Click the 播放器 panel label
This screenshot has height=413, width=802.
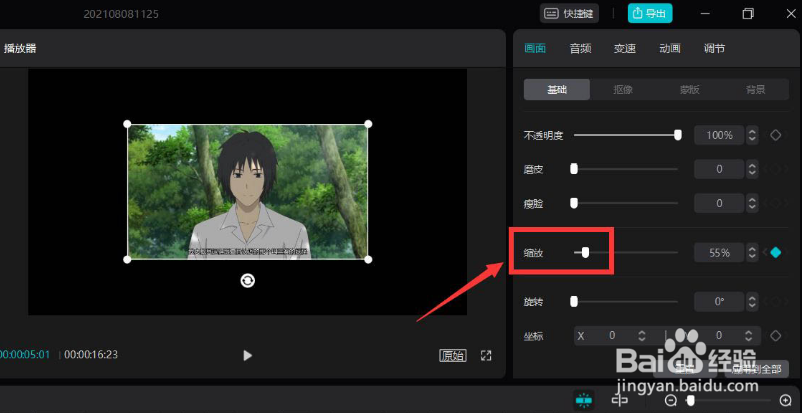point(20,49)
